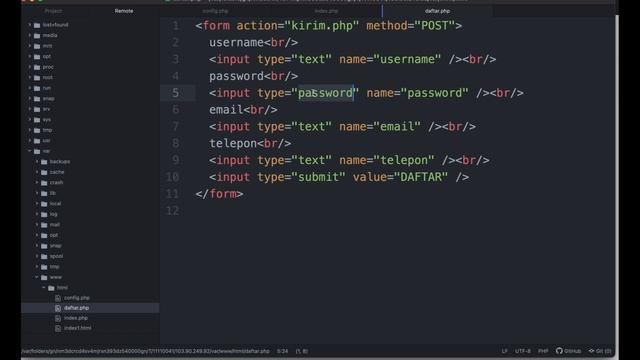Expand the tmp folder arrow above usr
640x360 pixels.
tap(30, 130)
